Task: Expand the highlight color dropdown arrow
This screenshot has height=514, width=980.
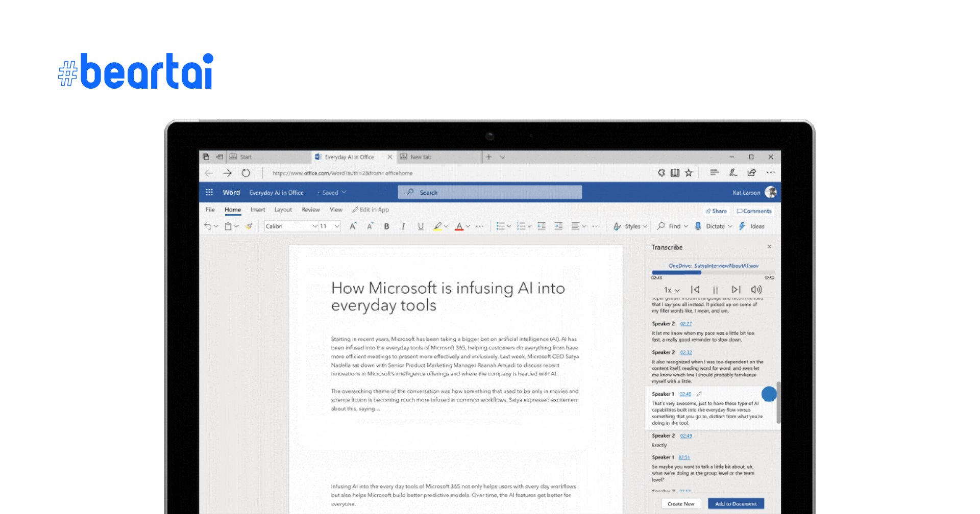Action: (446, 226)
